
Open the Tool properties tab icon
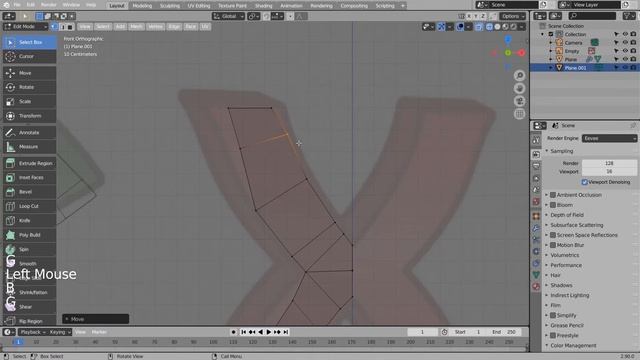[x=536, y=140]
